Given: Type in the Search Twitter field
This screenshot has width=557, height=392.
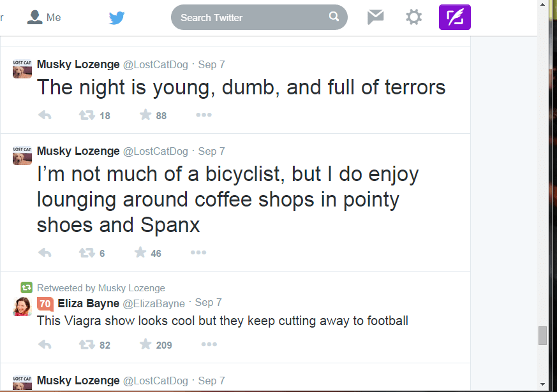Looking at the screenshot, I should (252, 18).
